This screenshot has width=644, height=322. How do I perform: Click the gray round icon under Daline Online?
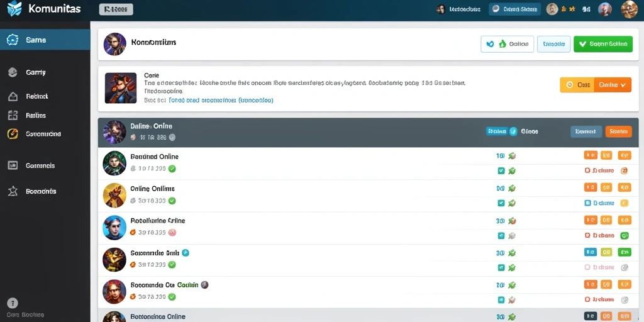(x=172, y=138)
